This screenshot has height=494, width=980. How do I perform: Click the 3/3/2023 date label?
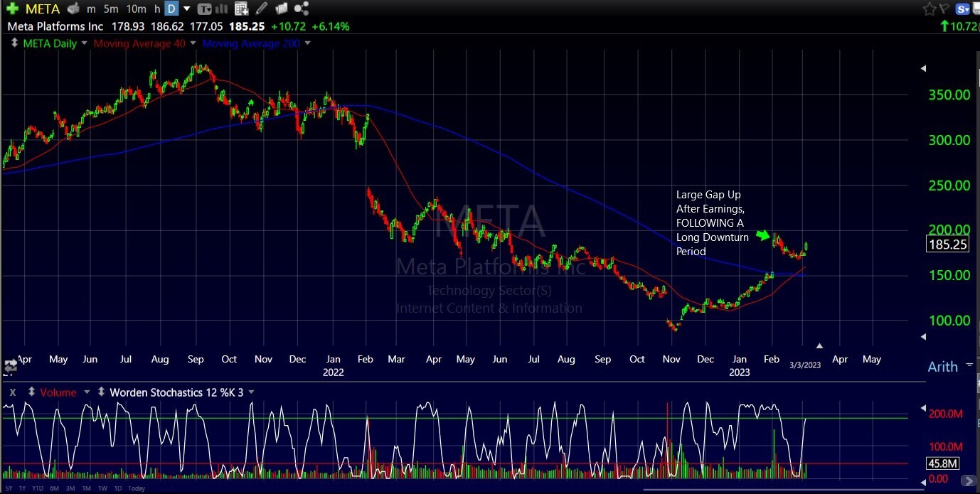point(805,365)
